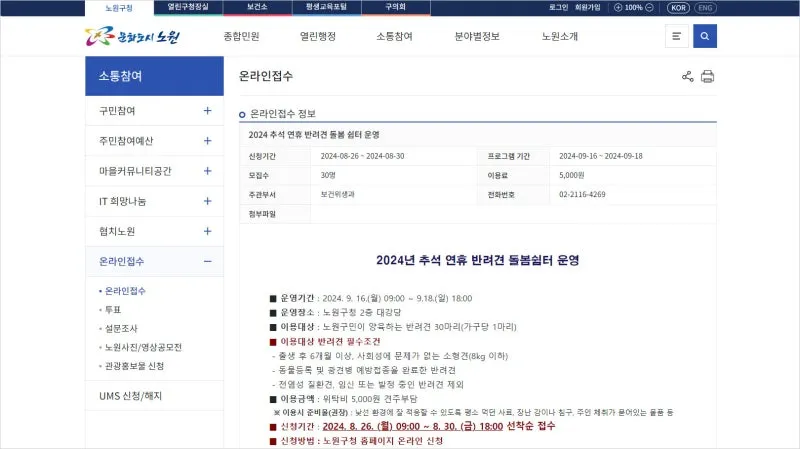The image size is (800, 449).
Task: Select UMS 신청/해지 in sidebar
Action: point(130,395)
